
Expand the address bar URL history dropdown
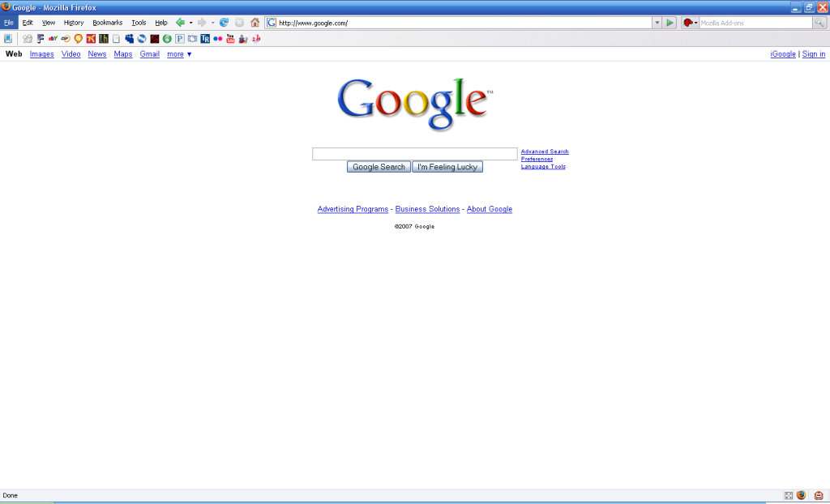tap(657, 23)
